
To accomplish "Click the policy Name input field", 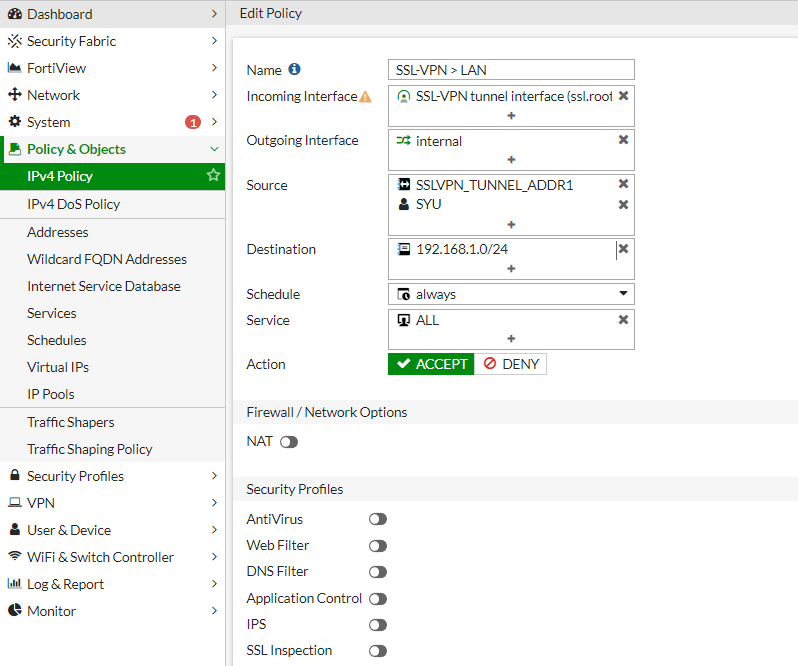I will tap(511, 70).
